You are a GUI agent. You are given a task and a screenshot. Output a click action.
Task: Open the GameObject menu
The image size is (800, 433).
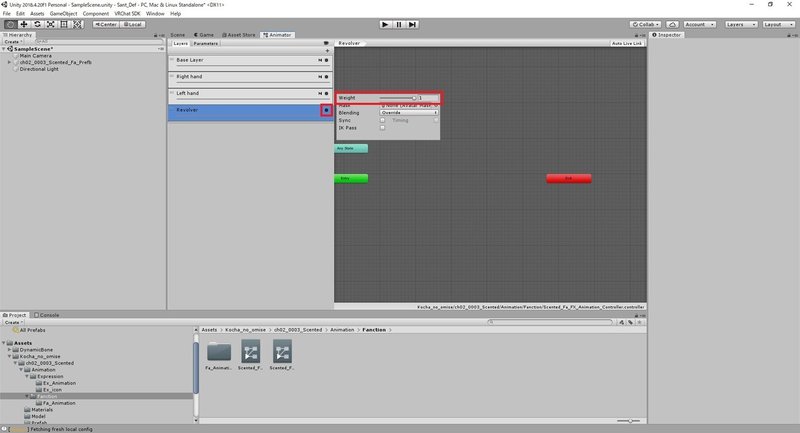(x=63, y=14)
